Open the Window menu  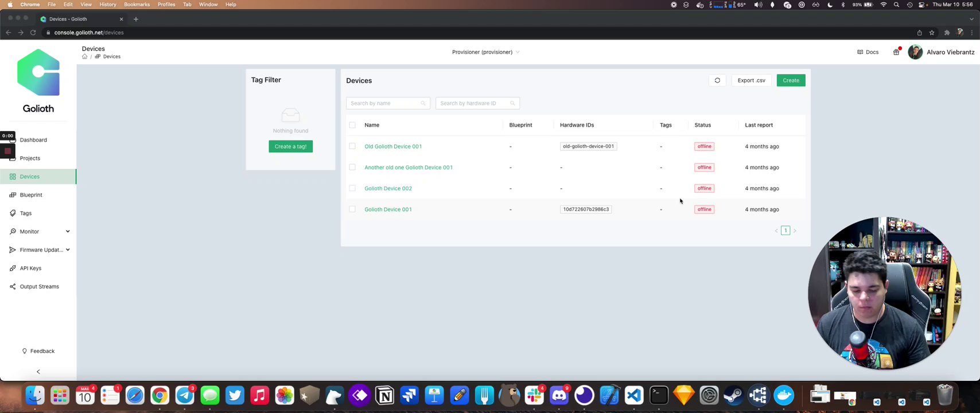pos(208,5)
